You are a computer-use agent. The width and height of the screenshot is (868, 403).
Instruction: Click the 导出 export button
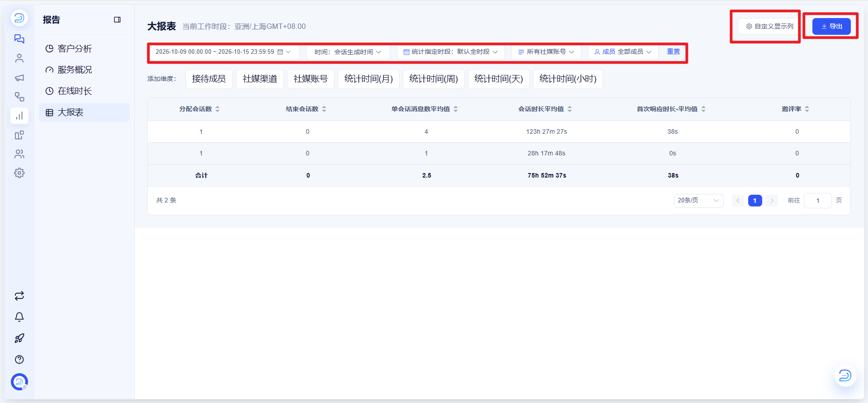(831, 26)
